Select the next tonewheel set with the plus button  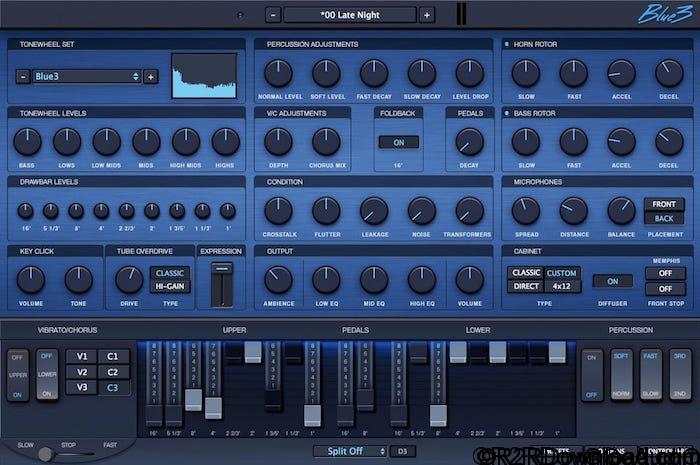pos(151,77)
